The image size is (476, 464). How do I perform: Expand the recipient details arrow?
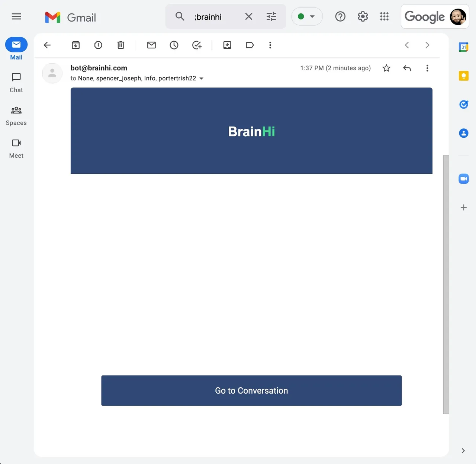pyautogui.click(x=202, y=79)
